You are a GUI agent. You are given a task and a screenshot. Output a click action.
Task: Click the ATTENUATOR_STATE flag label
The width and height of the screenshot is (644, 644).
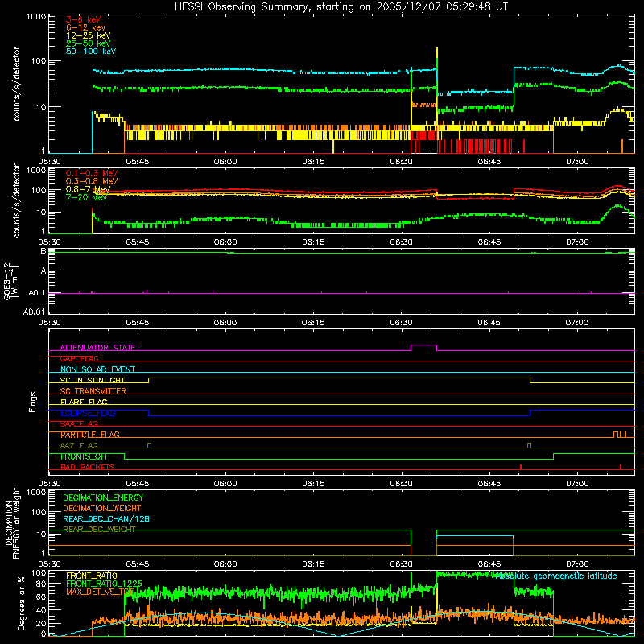click(97, 348)
